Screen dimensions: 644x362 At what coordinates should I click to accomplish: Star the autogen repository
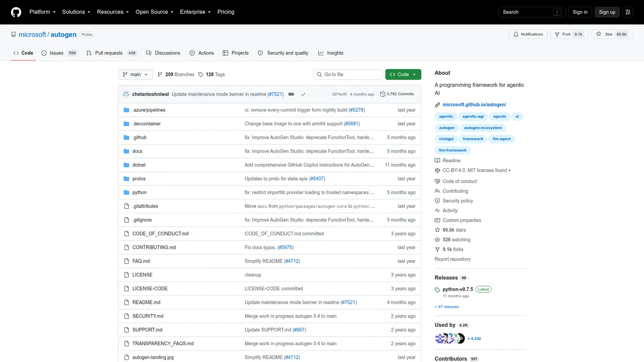click(612, 34)
